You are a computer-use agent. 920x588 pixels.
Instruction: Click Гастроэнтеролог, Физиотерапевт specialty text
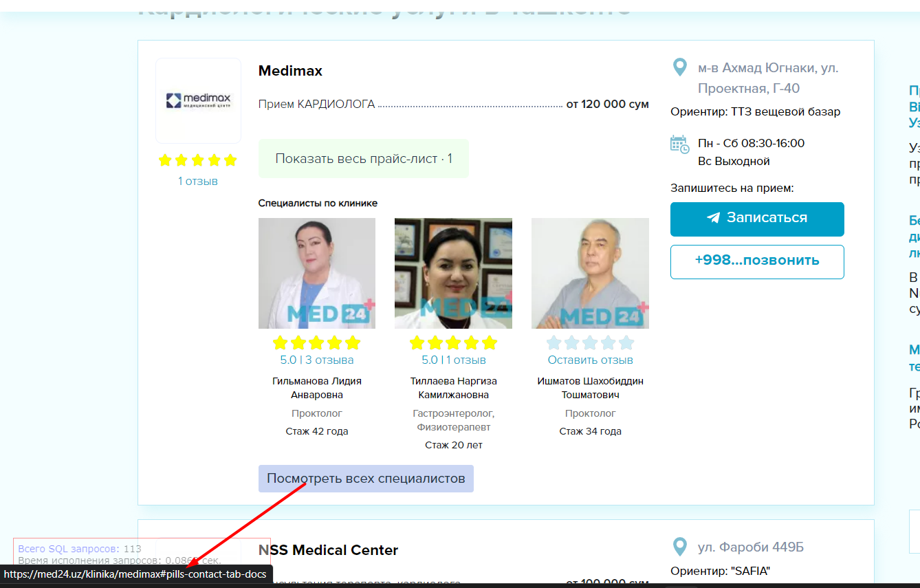(x=454, y=420)
